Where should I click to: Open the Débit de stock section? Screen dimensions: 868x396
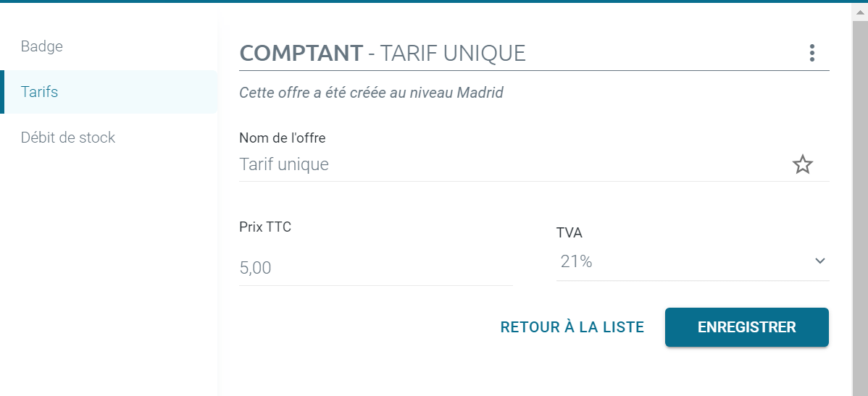[68, 138]
